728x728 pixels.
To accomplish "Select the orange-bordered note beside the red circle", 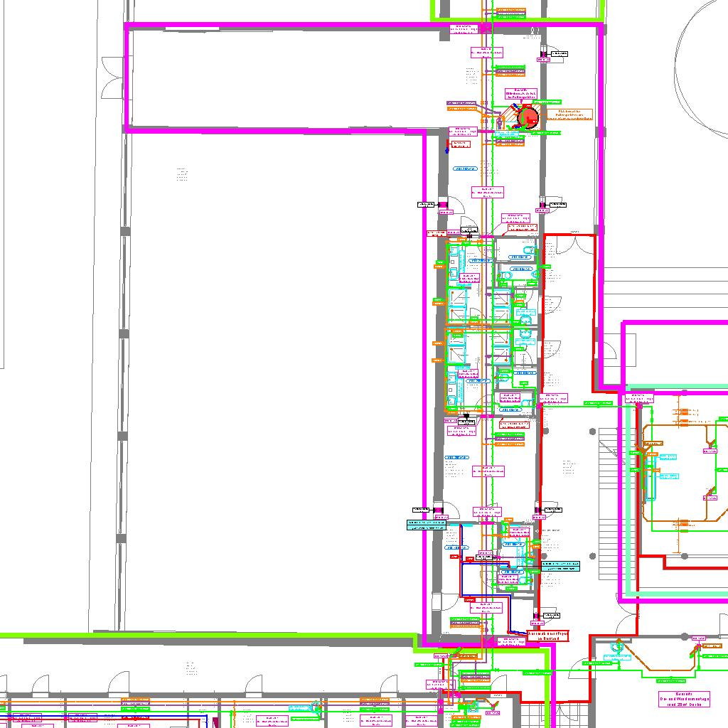I will click(x=569, y=115).
